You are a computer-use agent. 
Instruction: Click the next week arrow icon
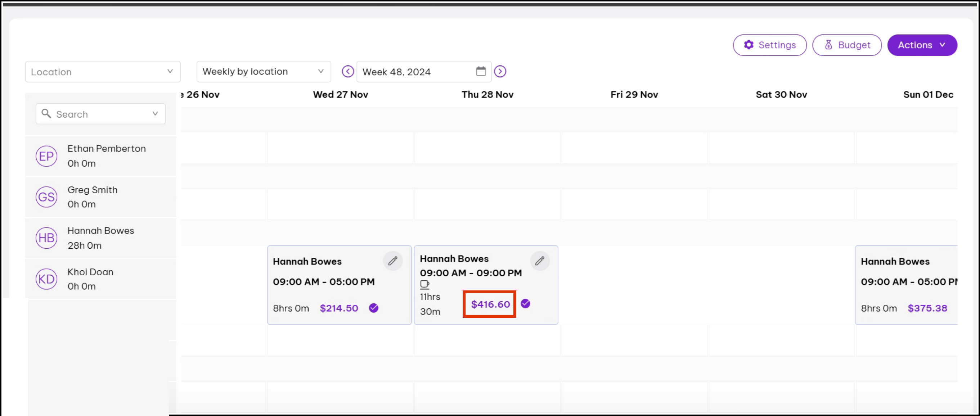tap(500, 72)
